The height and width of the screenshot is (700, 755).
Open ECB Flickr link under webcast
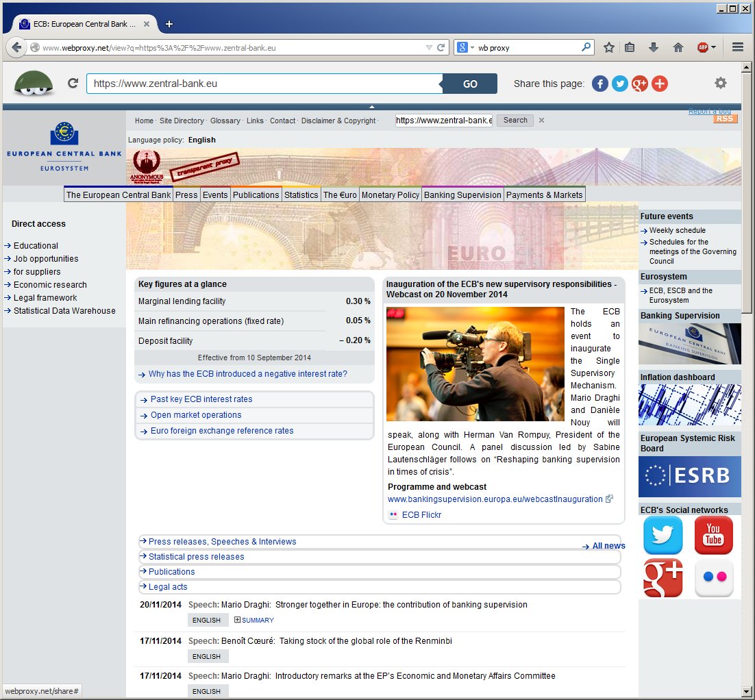[x=421, y=514]
